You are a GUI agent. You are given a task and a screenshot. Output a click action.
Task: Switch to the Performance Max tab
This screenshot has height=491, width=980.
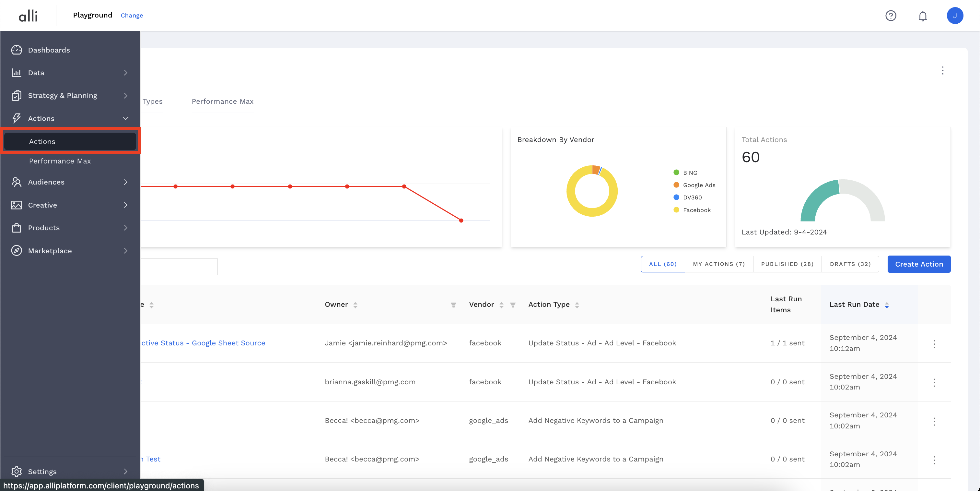pos(223,101)
